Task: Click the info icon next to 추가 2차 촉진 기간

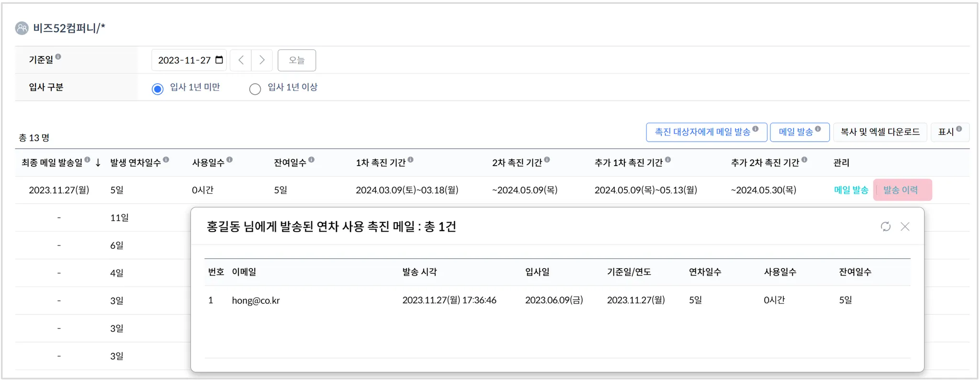Action: point(804,160)
